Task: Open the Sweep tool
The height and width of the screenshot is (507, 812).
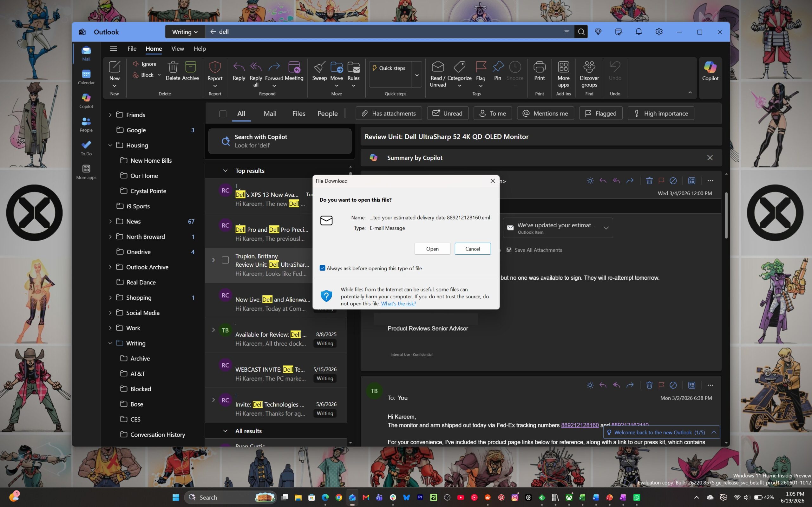Action: 319,71
